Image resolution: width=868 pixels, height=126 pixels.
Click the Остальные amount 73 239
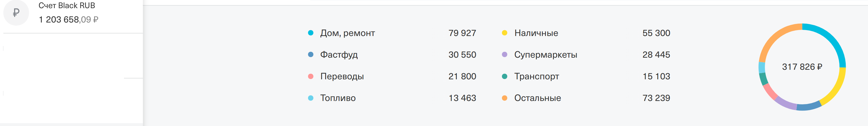(x=656, y=98)
